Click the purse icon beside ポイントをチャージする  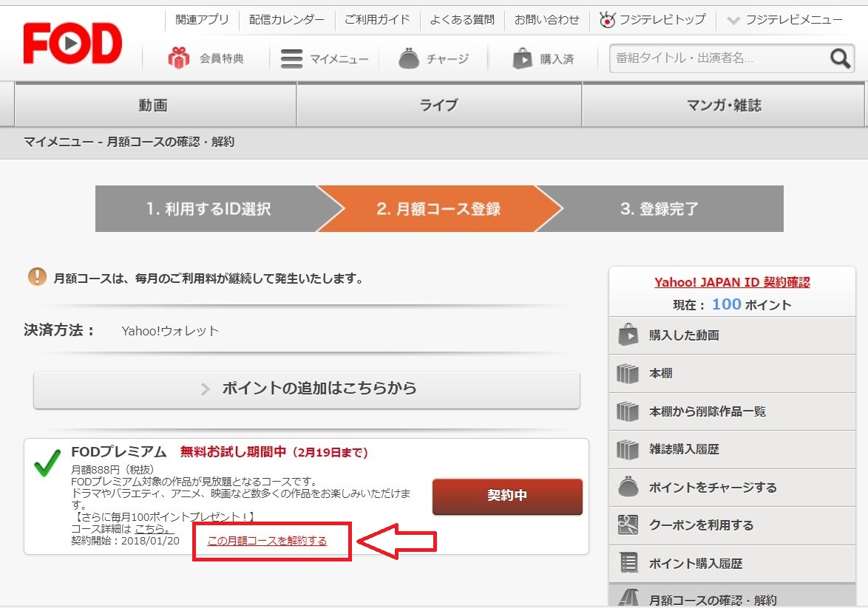click(x=628, y=487)
